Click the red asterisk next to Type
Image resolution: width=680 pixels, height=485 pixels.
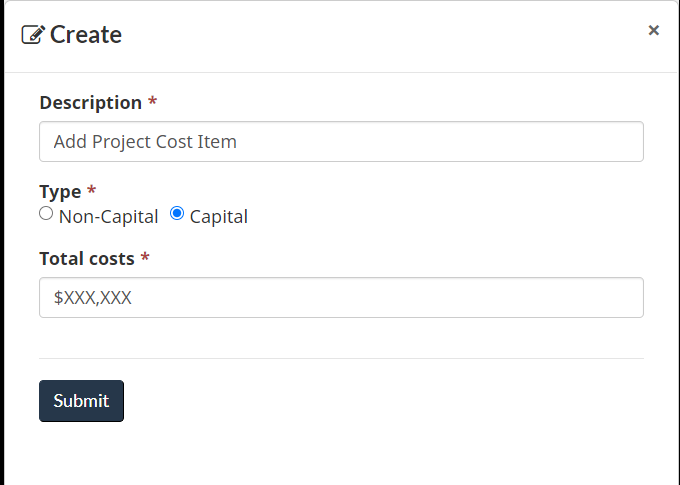pos(92,191)
